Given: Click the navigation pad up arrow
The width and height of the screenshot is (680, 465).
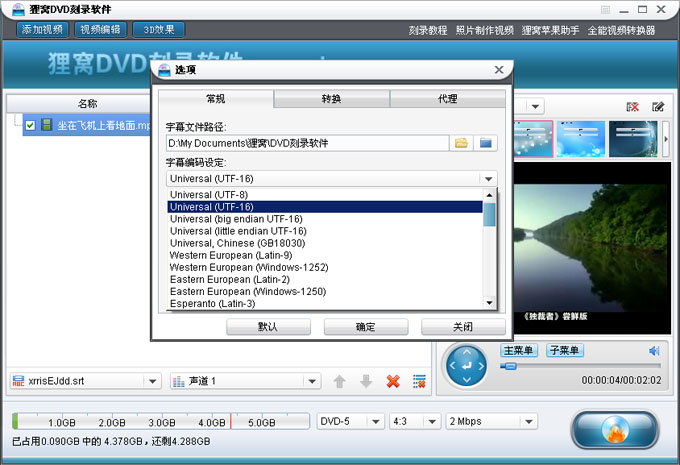Looking at the screenshot, I should [x=466, y=352].
